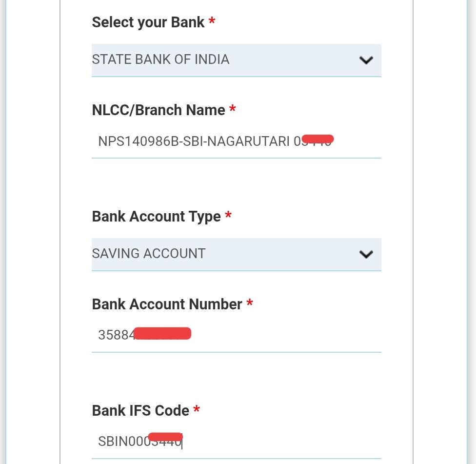The image size is (476, 464).
Task: Click the red redaction mark over IFS code
Action: coord(164,436)
